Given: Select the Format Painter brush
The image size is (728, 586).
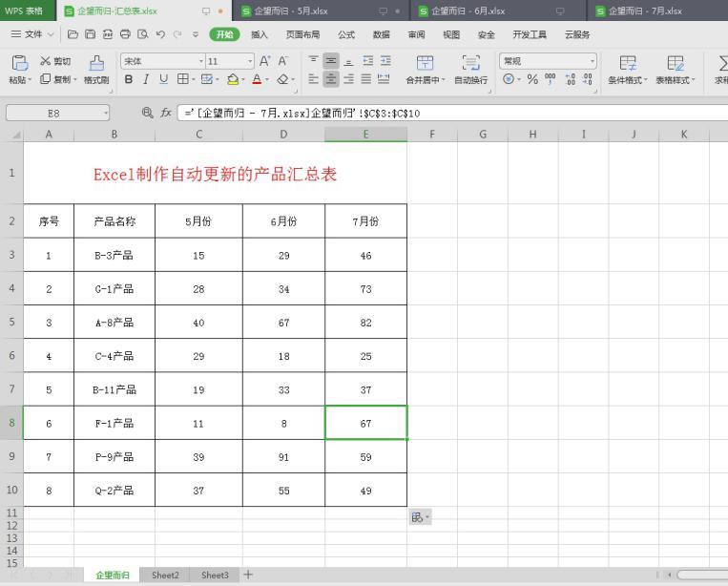Looking at the screenshot, I should [x=96, y=63].
